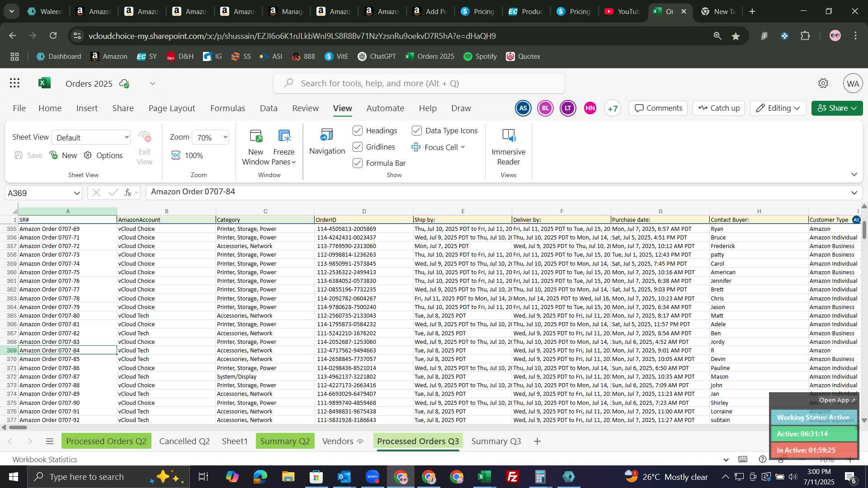Click the vertical scrollbar thumb

864,230
